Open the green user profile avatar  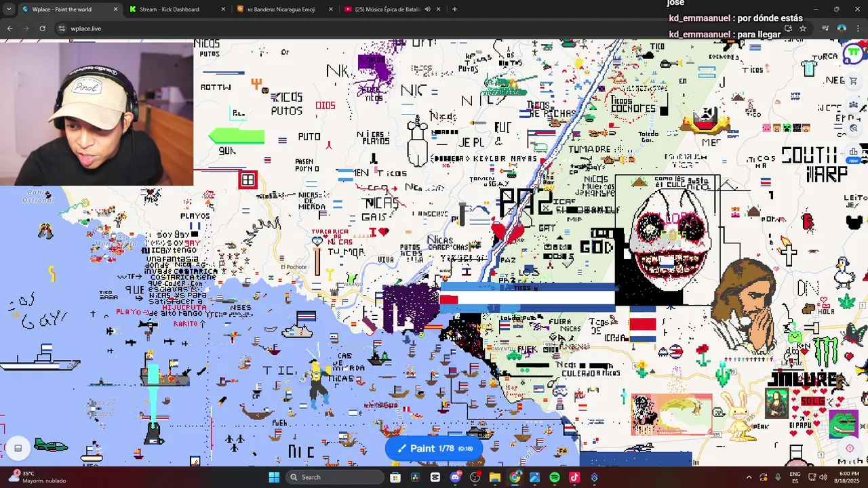tap(853, 53)
